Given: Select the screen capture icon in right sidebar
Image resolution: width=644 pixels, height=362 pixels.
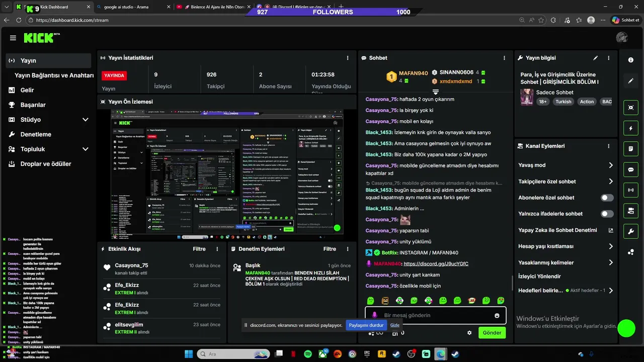Looking at the screenshot, I should (631, 108).
